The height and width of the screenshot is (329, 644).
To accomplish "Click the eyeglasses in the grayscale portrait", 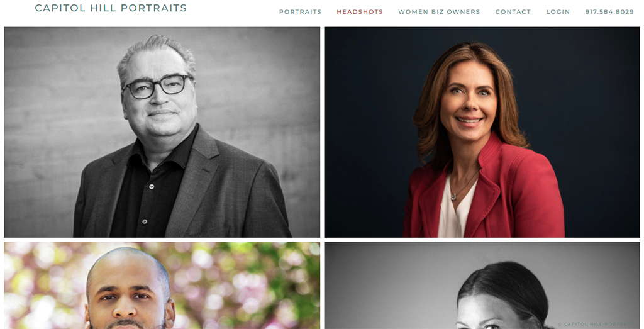I will [x=158, y=86].
